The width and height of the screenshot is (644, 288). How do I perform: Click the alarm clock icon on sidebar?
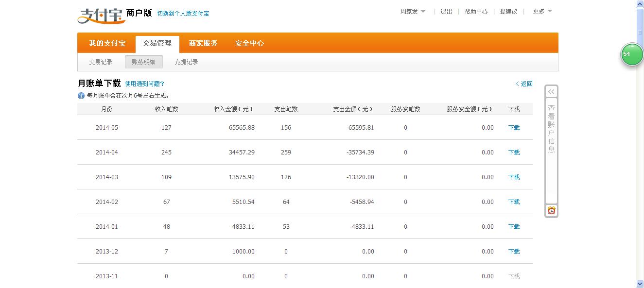tap(551, 210)
